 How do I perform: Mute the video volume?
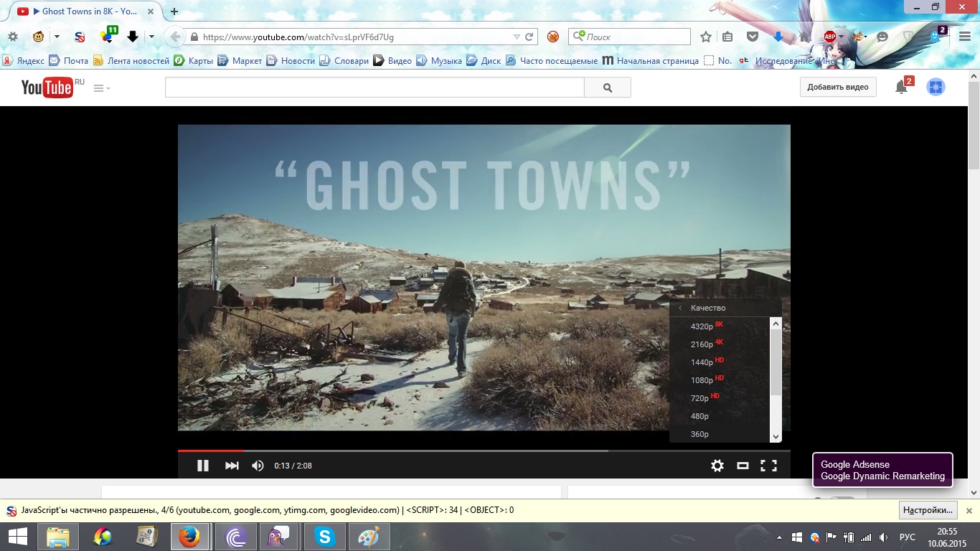point(258,466)
